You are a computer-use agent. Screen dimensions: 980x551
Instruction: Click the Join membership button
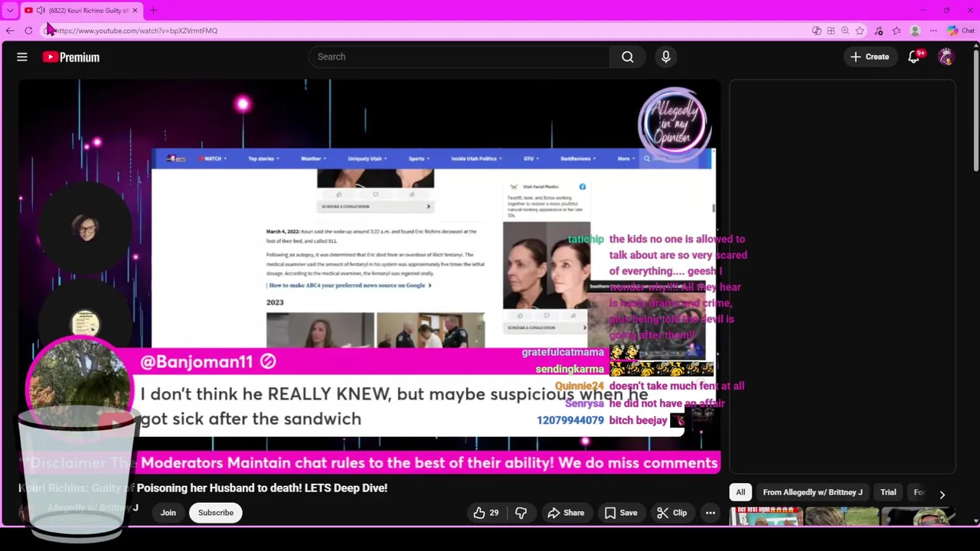pos(168,513)
